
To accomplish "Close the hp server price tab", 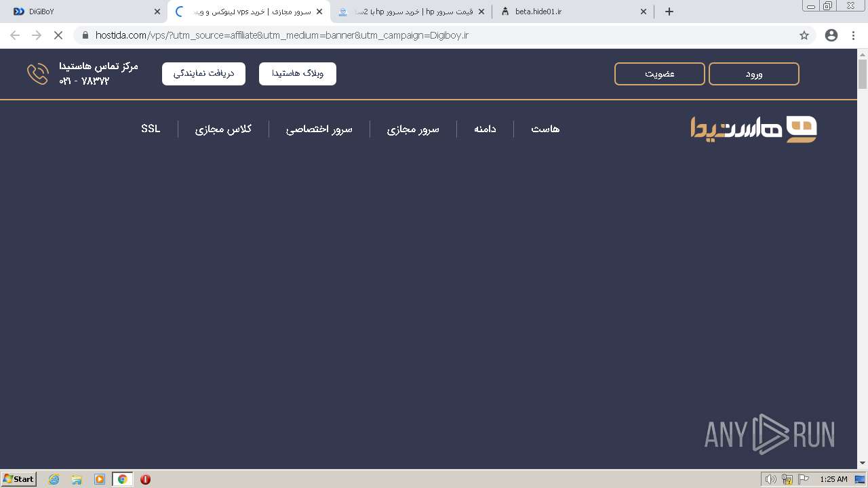I will pos(481,12).
